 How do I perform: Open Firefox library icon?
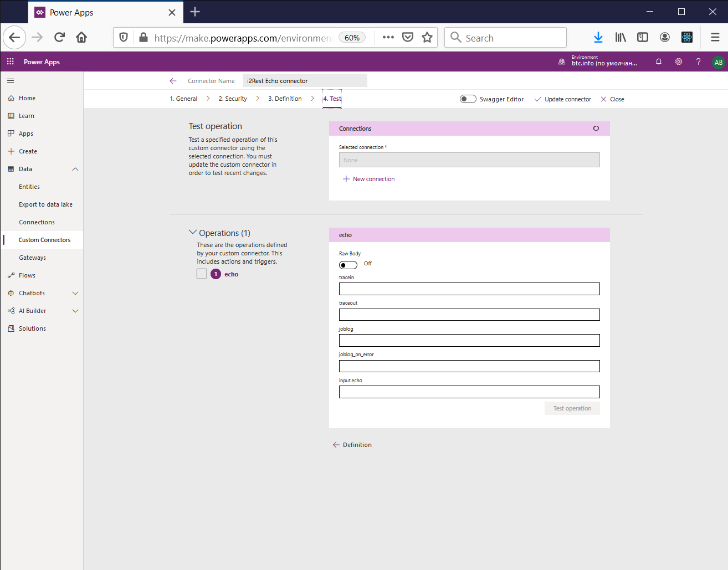click(x=621, y=37)
